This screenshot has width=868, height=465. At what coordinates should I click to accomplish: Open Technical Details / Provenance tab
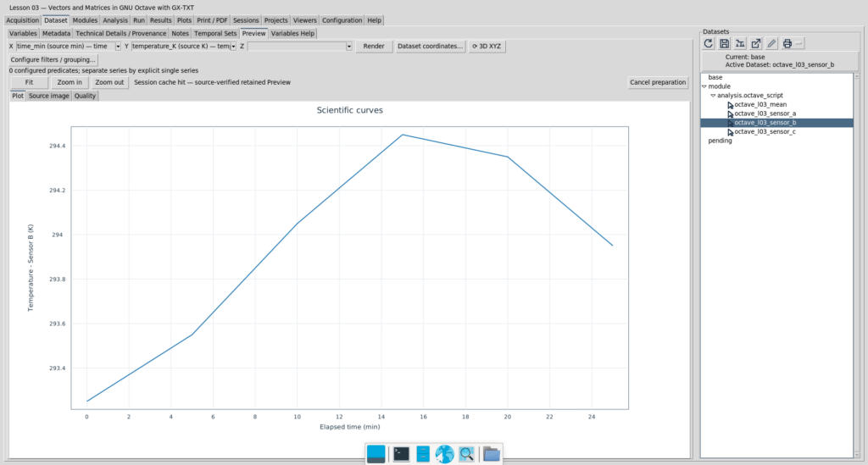(120, 34)
